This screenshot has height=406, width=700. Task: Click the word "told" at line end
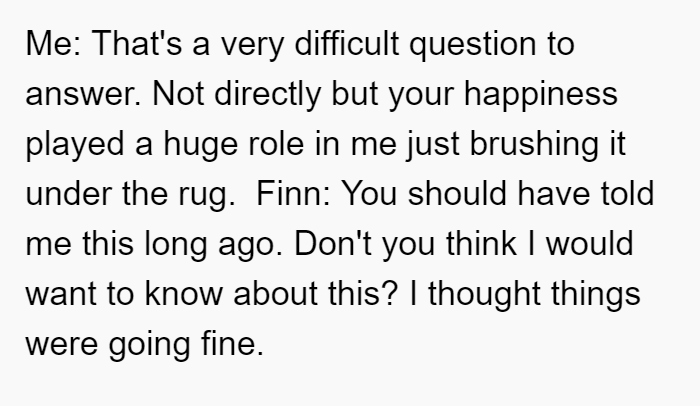627,193
